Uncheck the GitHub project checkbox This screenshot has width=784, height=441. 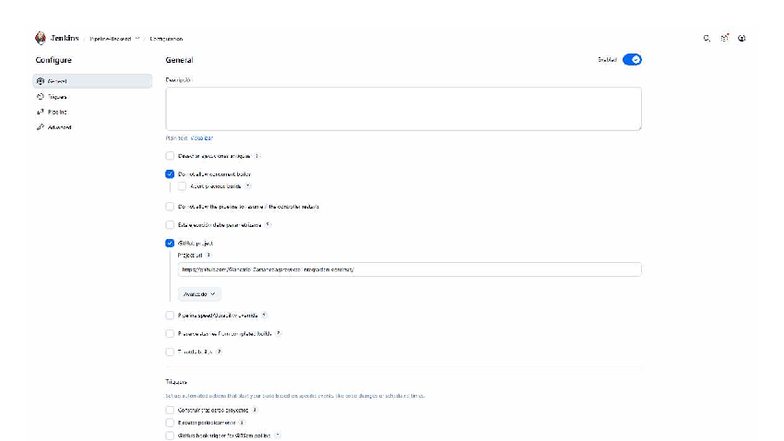170,243
